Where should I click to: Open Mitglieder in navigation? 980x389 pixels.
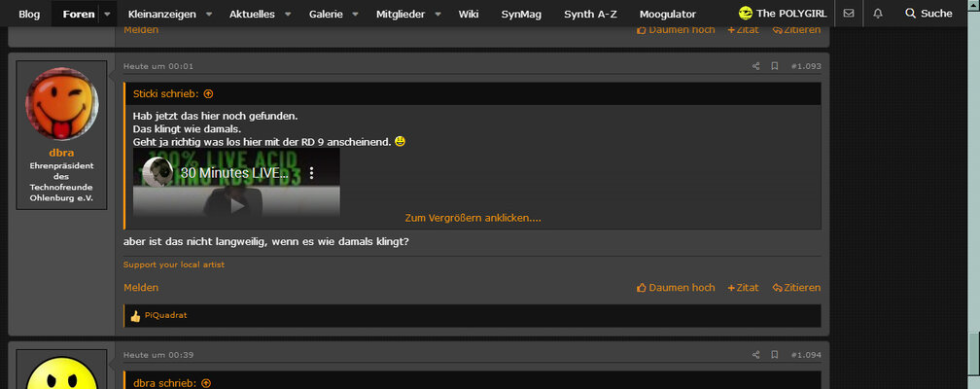click(401, 14)
